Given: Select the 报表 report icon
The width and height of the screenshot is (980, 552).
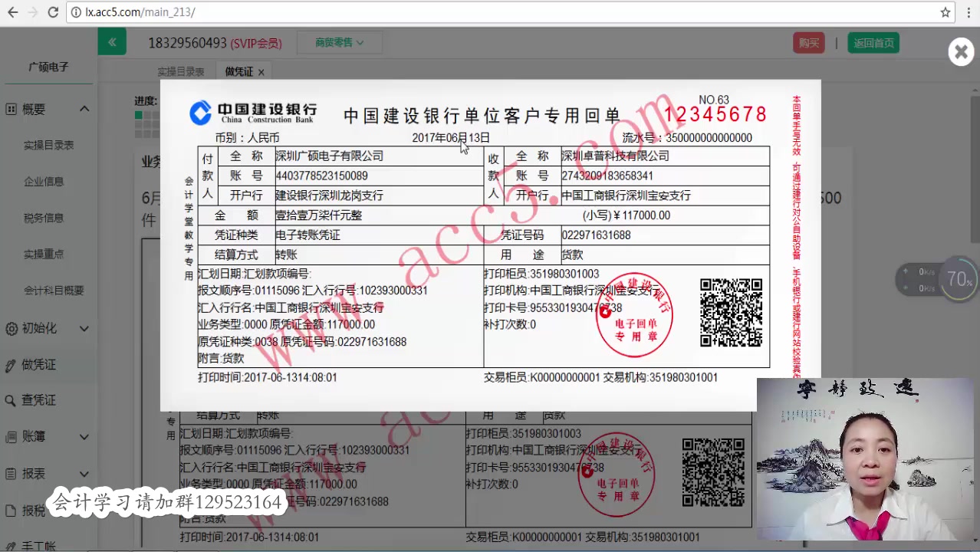Looking at the screenshot, I should 12,473.
